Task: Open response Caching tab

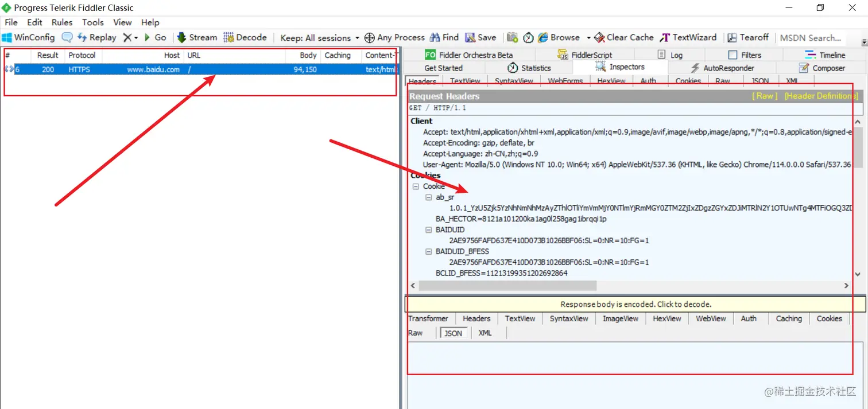Action: click(x=789, y=318)
